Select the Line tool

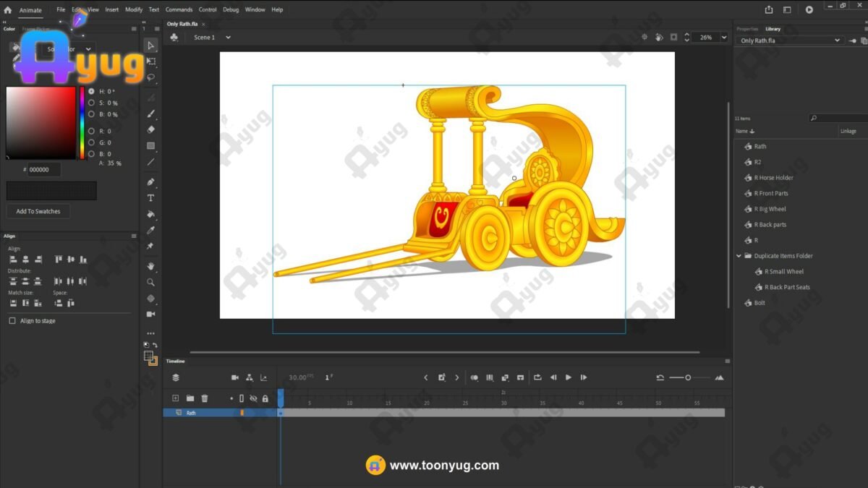pyautogui.click(x=150, y=161)
